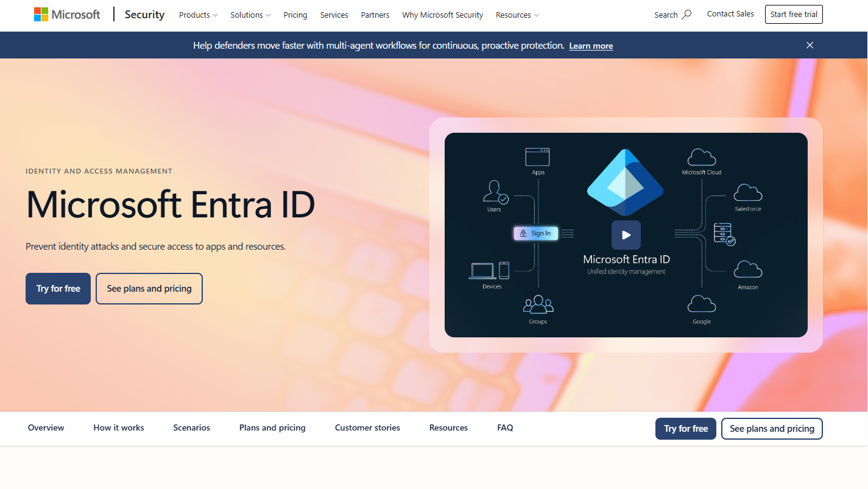Click the Prevent identity attacks description text

156,247
